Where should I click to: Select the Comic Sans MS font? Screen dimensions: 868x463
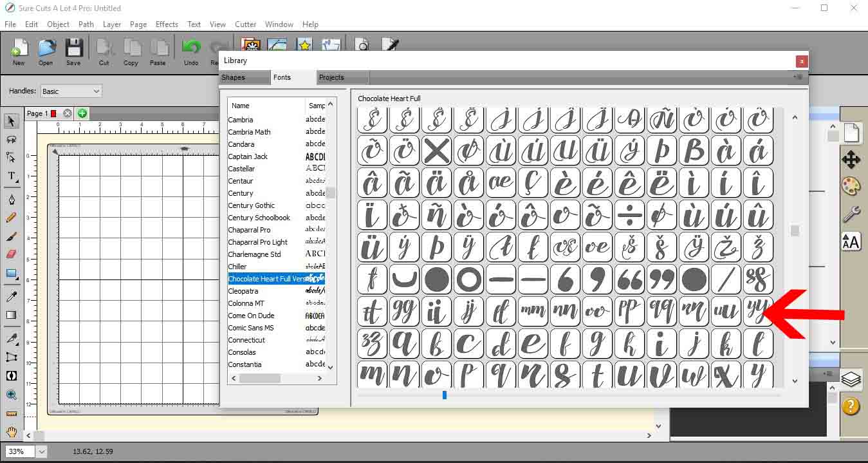(277, 328)
